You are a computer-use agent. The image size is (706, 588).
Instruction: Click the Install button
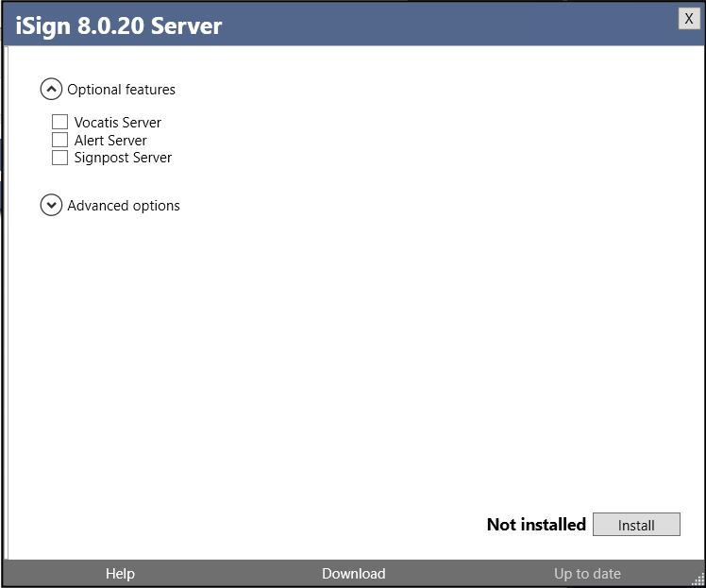pyautogui.click(x=636, y=525)
